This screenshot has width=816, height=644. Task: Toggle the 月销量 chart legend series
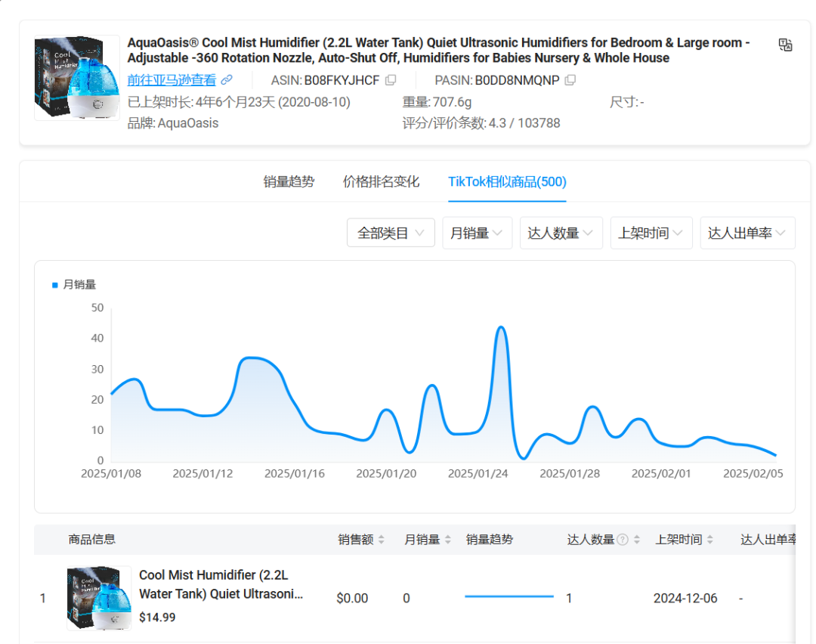[74, 285]
